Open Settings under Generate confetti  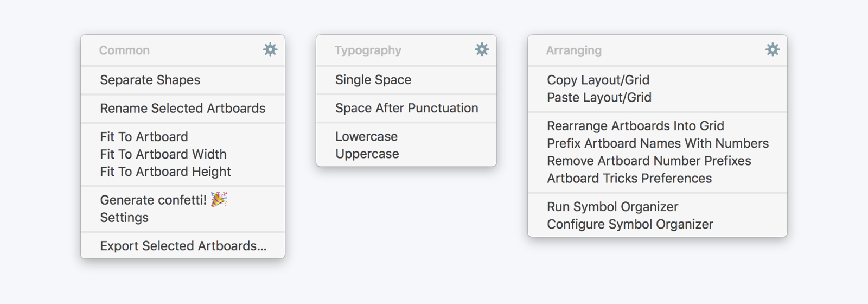click(x=124, y=217)
